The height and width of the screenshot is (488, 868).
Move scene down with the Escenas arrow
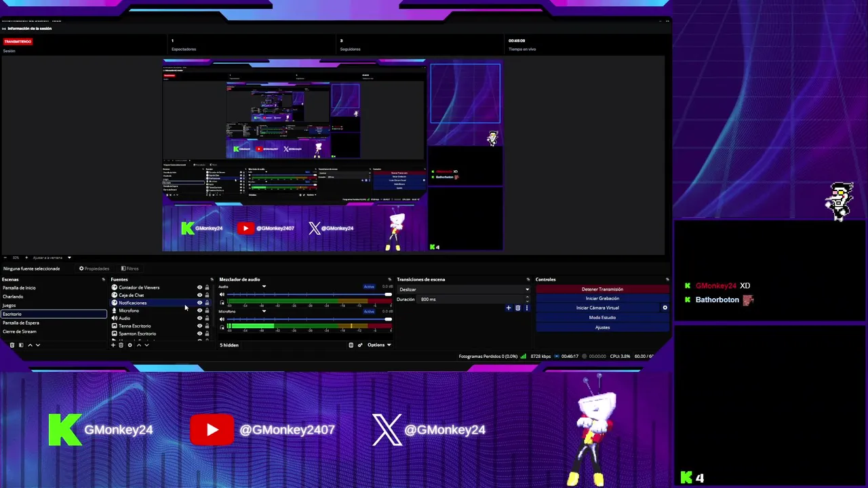(x=38, y=345)
